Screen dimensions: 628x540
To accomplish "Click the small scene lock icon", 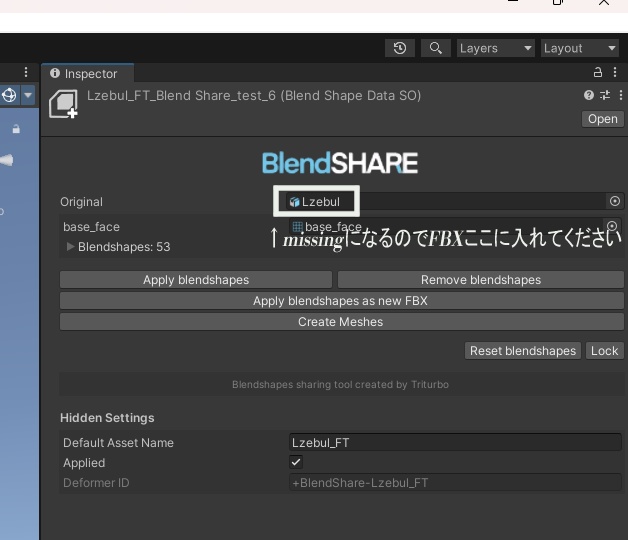I will (x=16, y=129).
